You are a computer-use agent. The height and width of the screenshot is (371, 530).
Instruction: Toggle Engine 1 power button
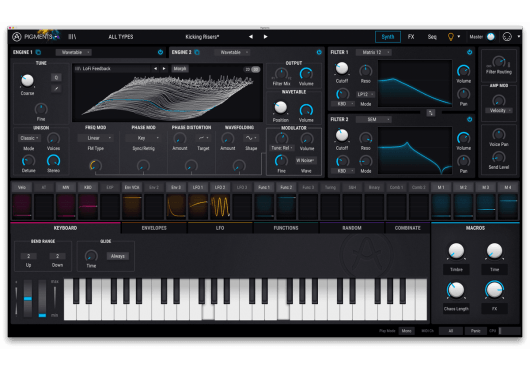point(160,52)
